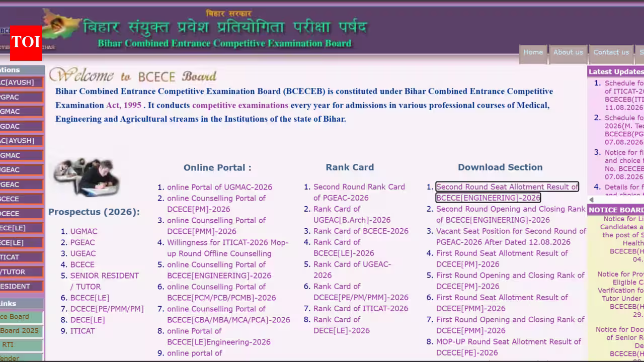The height and width of the screenshot is (362, 644).
Task: Click the 'competitive examinations' link in intro text
Action: (240, 106)
